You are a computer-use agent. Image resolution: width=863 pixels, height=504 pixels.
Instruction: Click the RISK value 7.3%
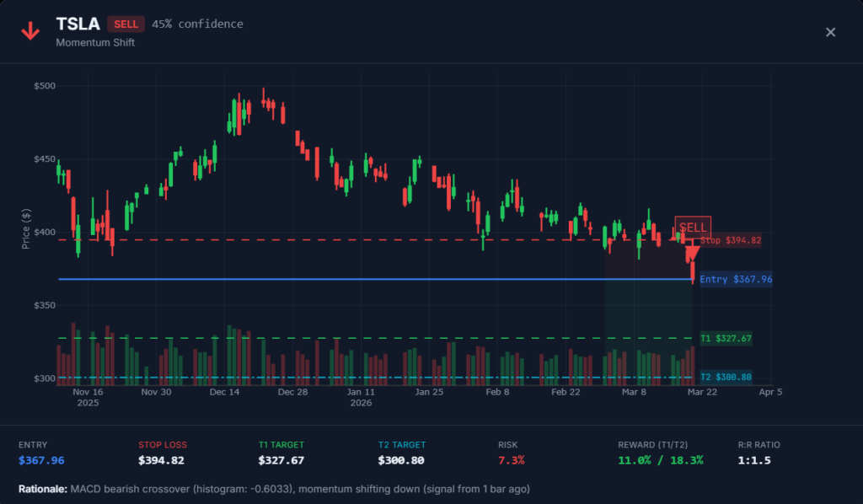point(512,460)
